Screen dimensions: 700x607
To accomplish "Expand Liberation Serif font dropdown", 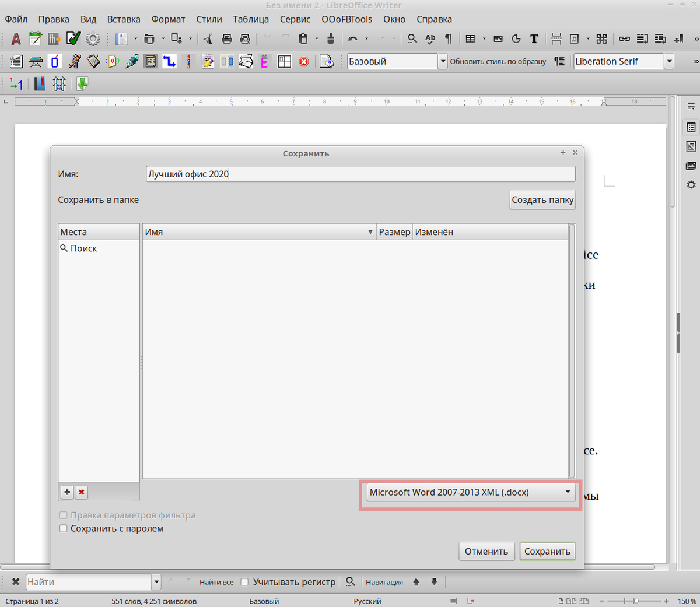I will (670, 61).
